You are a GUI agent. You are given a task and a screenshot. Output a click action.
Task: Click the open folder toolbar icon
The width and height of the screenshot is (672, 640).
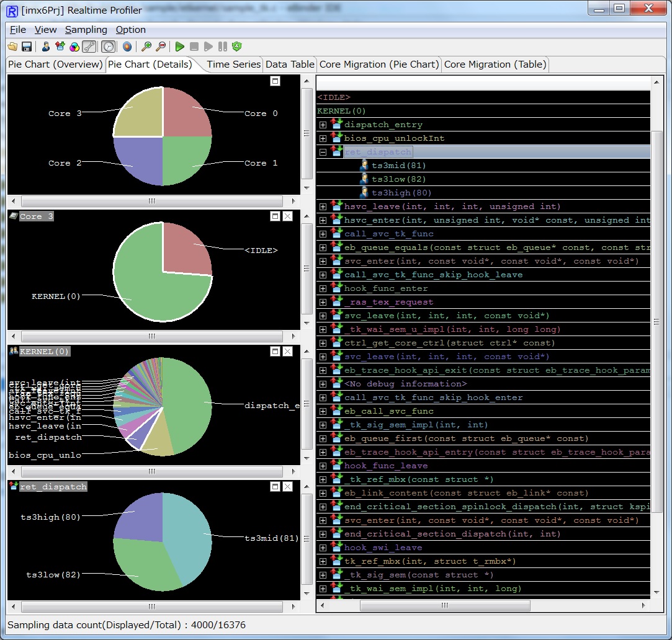[x=13, y=47]
